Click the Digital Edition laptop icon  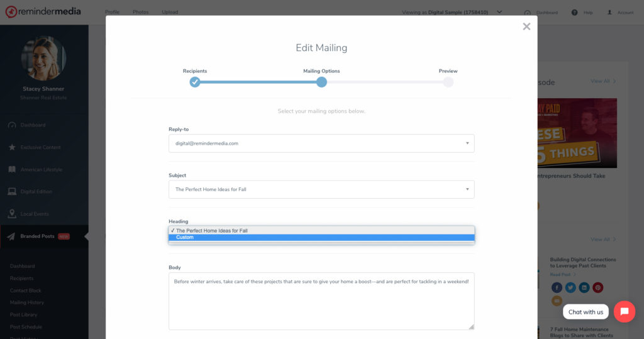(x=12, y=192)
